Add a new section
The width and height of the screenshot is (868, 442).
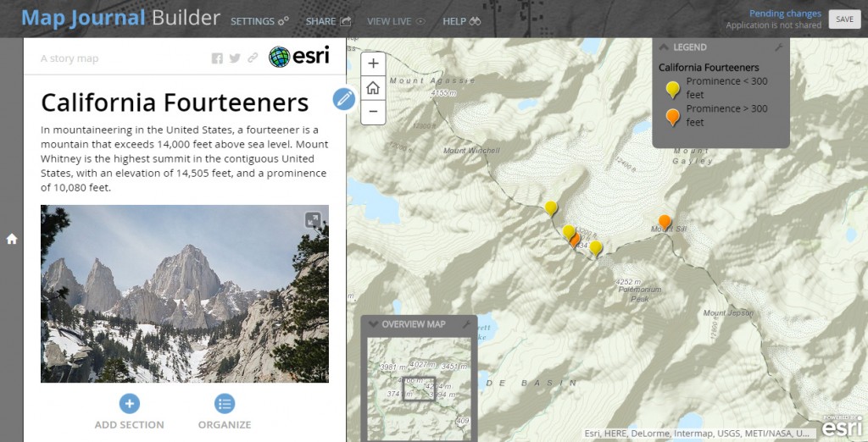pyautogui.click(x=129, y=412)
